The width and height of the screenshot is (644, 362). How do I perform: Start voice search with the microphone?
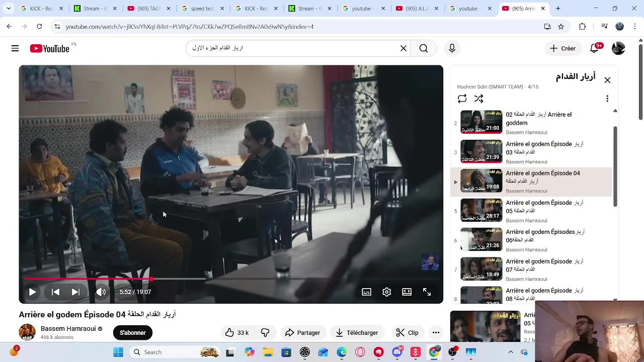point(452,48)
